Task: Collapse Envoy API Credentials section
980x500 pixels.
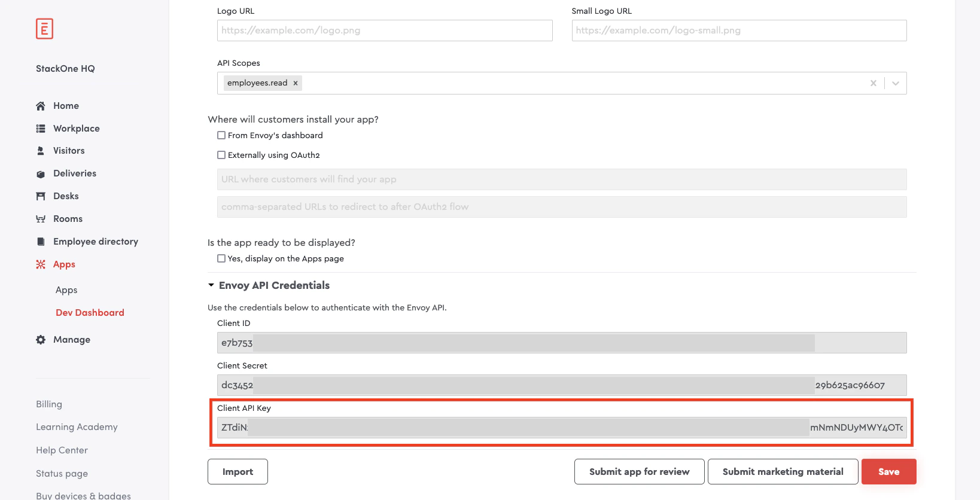Action: point(211,285)
